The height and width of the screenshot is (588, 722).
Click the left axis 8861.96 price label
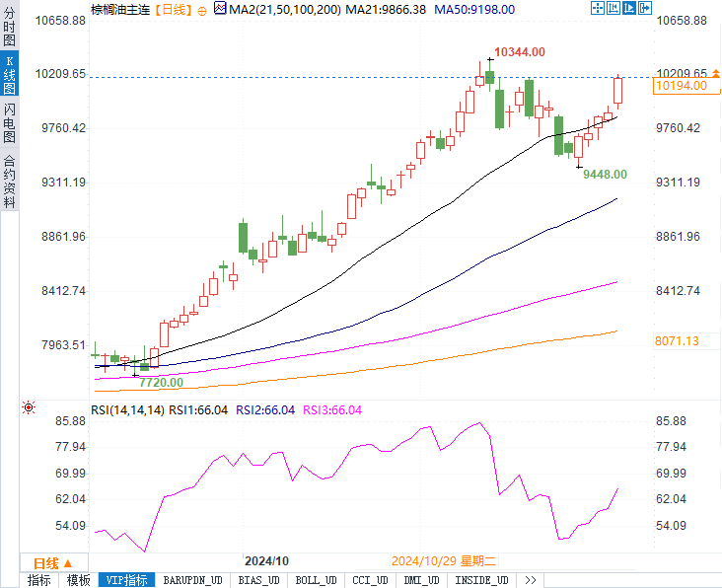(63, 237)
